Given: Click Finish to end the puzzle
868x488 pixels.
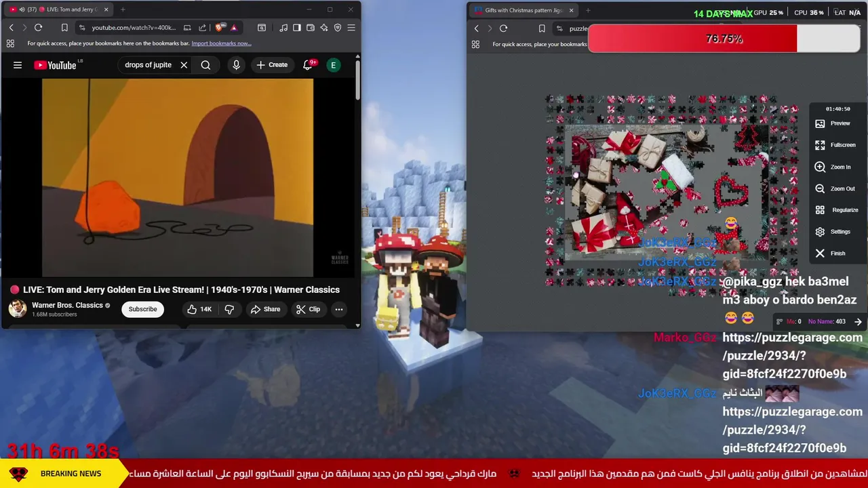Looking at the screenshot, I should tap(831, 253).
